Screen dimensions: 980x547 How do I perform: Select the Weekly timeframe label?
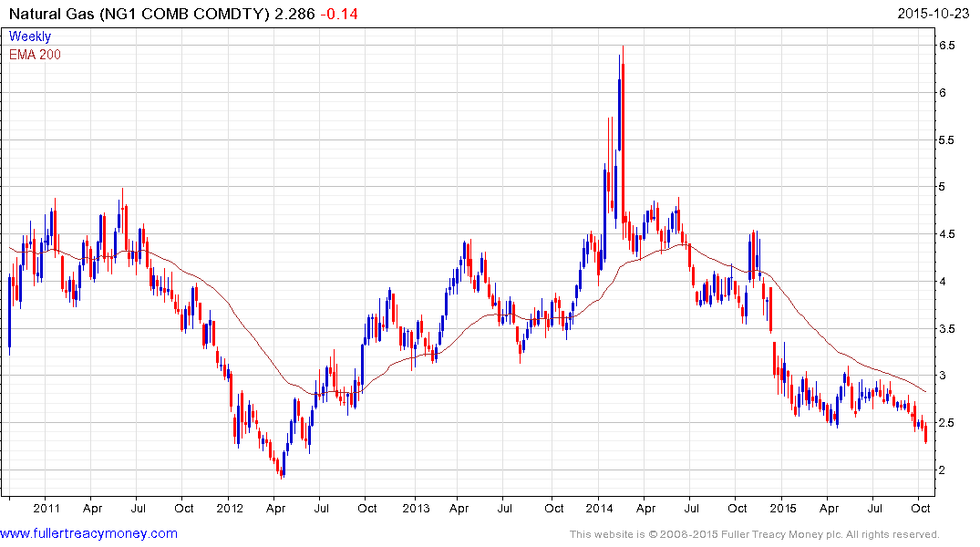click(x=29, y=36)
